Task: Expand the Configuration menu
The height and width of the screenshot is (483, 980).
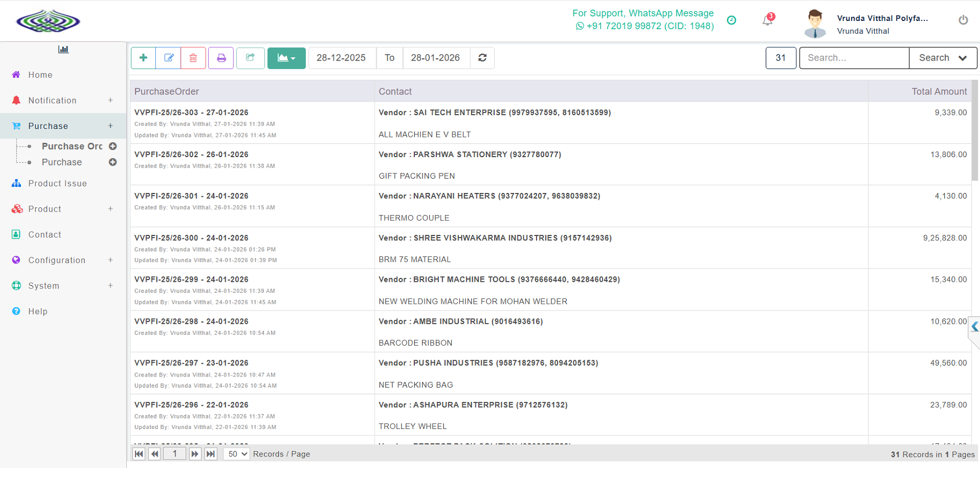Action: point(57,260)
